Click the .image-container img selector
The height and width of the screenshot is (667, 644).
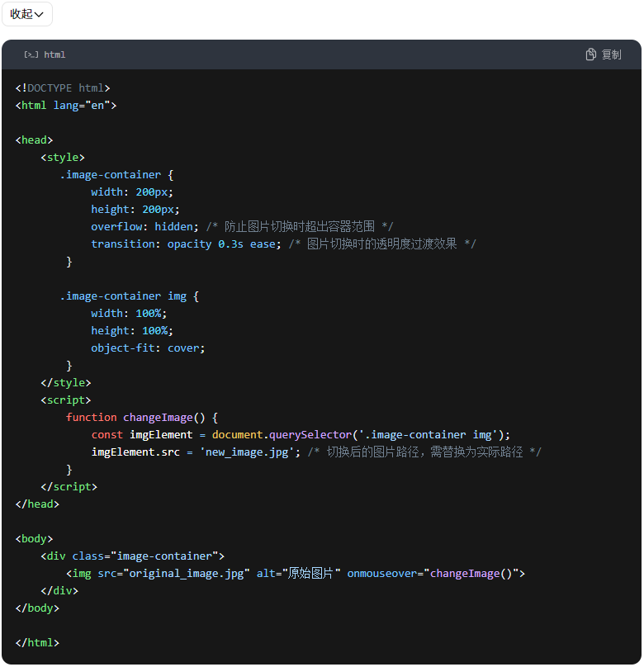coord(123,296)
